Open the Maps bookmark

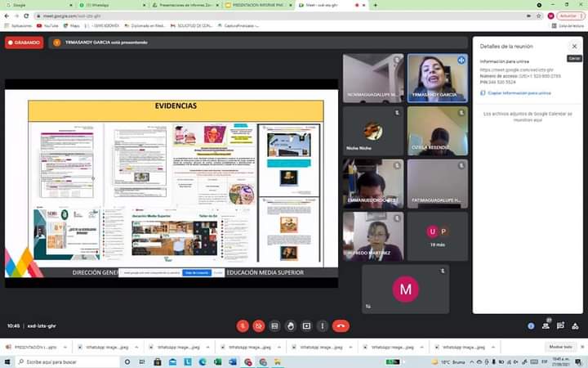point(72,25)
